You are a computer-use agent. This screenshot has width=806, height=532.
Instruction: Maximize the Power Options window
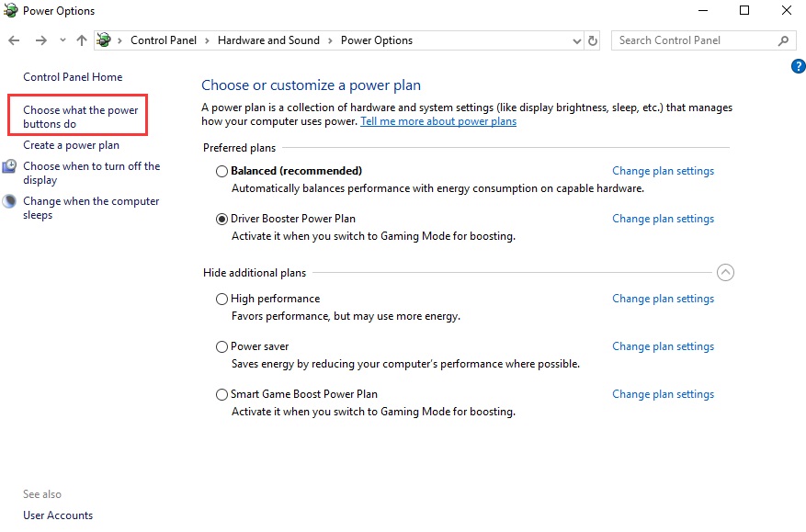tap(744, 10)
